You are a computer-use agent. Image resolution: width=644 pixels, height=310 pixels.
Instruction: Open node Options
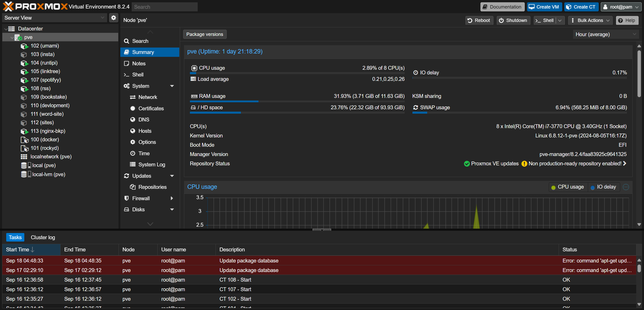pos(150,142)
